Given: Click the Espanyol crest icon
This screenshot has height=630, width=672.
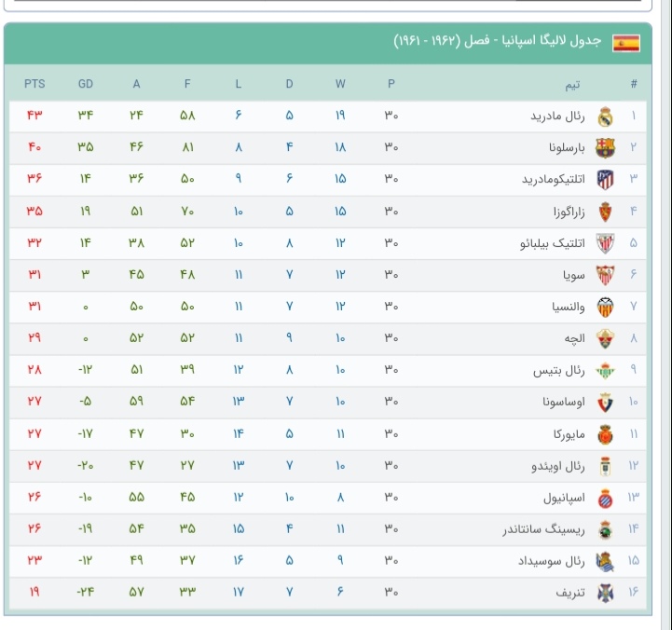Looking at the screenshot, I should point(605,498).
